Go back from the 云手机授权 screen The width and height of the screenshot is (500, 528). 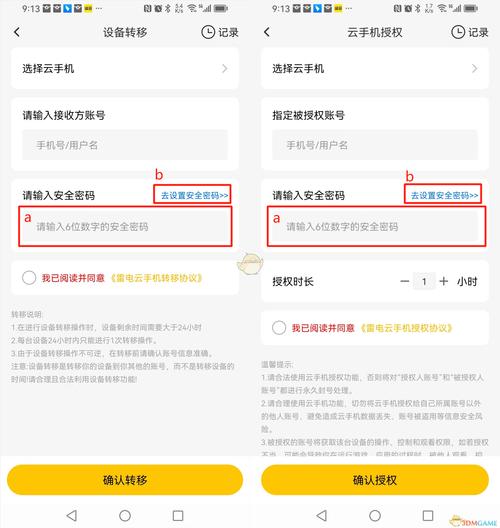coord(267,32)
